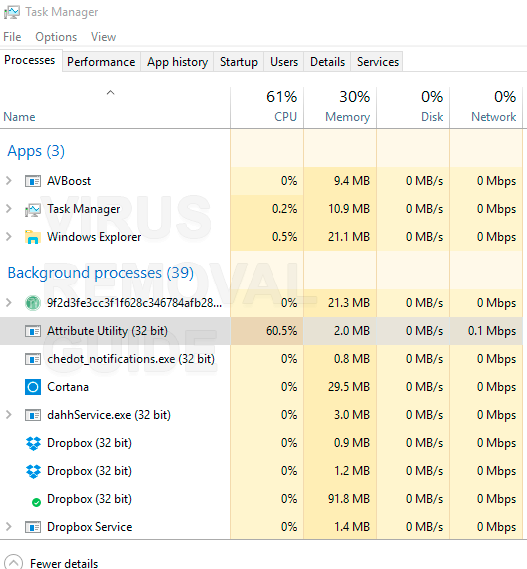Click the Windows Explorer folder icon
Viewport: 527px width, 569px height.
pyautogui.click(x=33, y=237)
